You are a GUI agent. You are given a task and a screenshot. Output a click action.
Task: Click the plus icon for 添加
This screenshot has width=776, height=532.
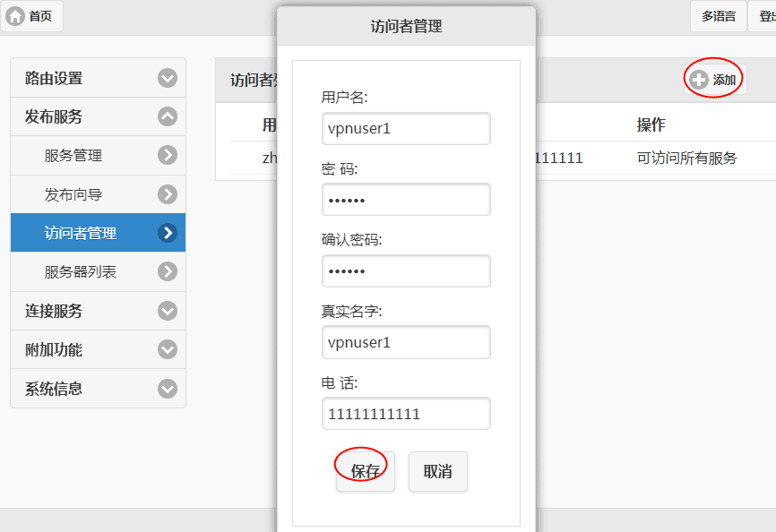[x=699, y=80]
